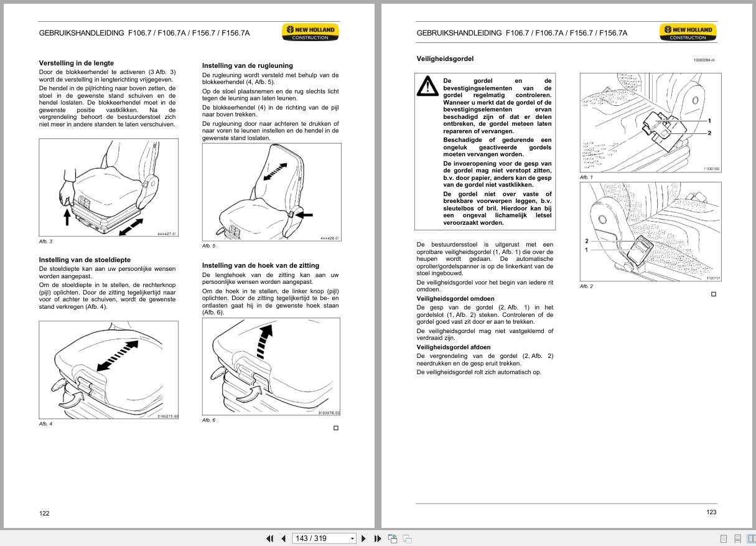This screenshot has height=546, width=756.
Task: Click the Afb. 1 seat belt illustration
Action: (650, 123)
